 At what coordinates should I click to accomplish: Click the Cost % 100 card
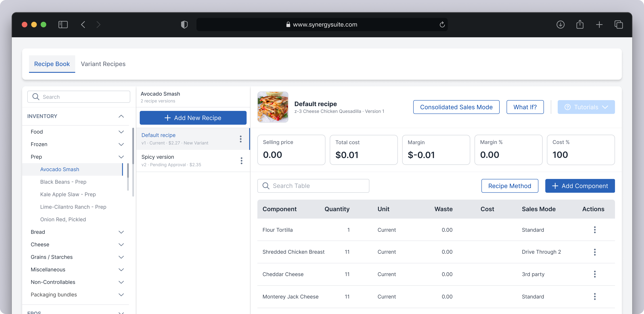click(581, 150)
